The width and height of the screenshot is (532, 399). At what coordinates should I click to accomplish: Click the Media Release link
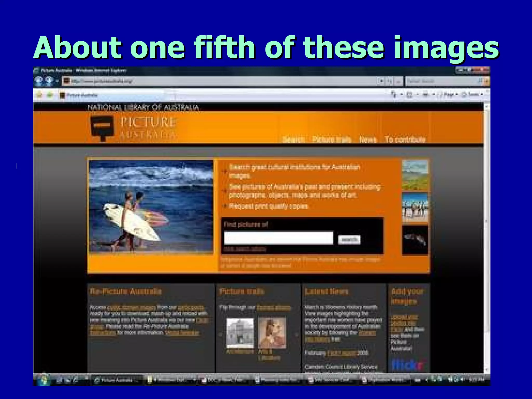[182, 333]
